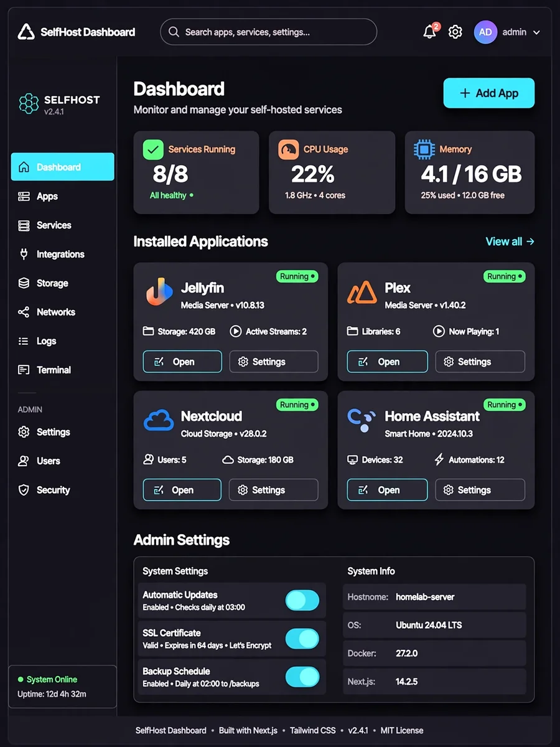Click the Nextcloud cloud logo

(159, 420)
